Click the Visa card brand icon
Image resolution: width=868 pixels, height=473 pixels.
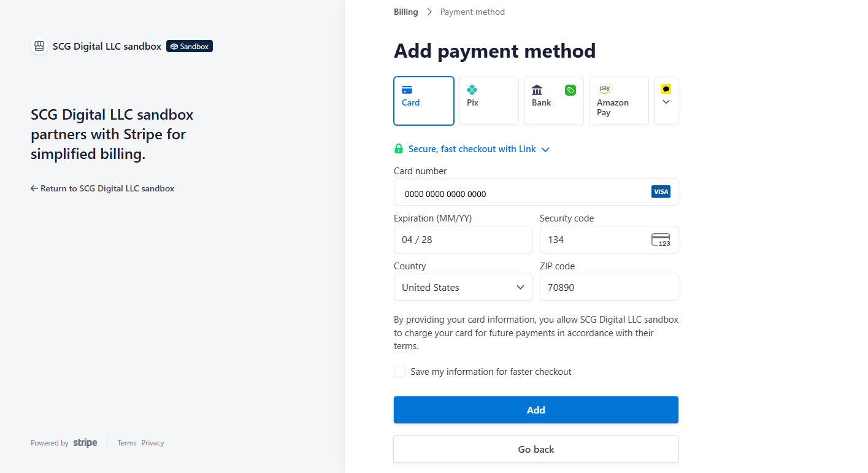click(661, 192)
